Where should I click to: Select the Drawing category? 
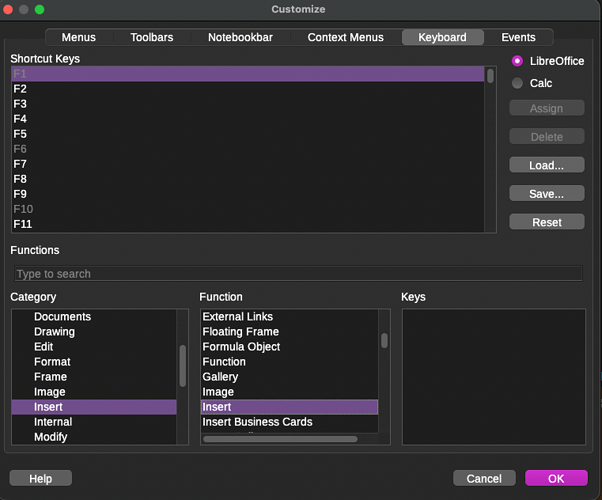[x=54, y=332]
